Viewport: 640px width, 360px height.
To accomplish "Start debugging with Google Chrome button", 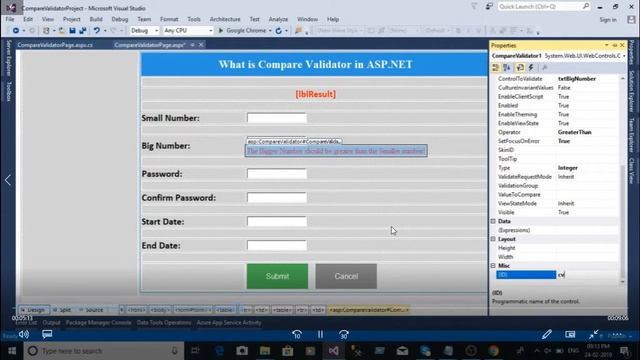I will point(243,31).
